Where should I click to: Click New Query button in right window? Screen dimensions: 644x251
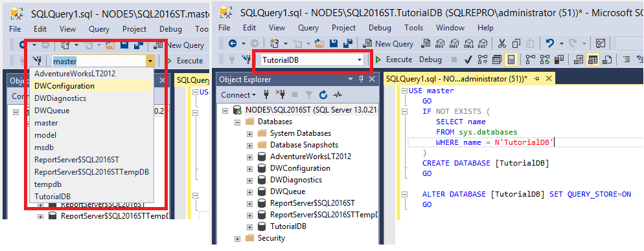(x=388, y=43)
